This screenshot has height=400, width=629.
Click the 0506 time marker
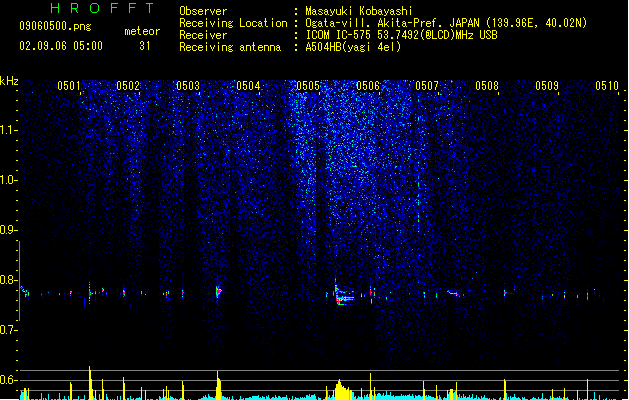(x=367, y=86)
